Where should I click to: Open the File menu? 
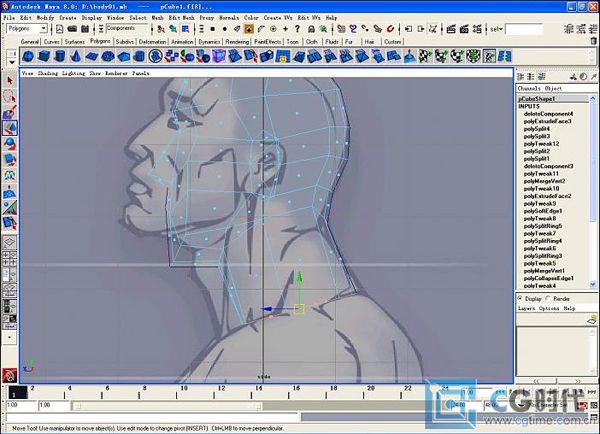click(x=9, y=18)
